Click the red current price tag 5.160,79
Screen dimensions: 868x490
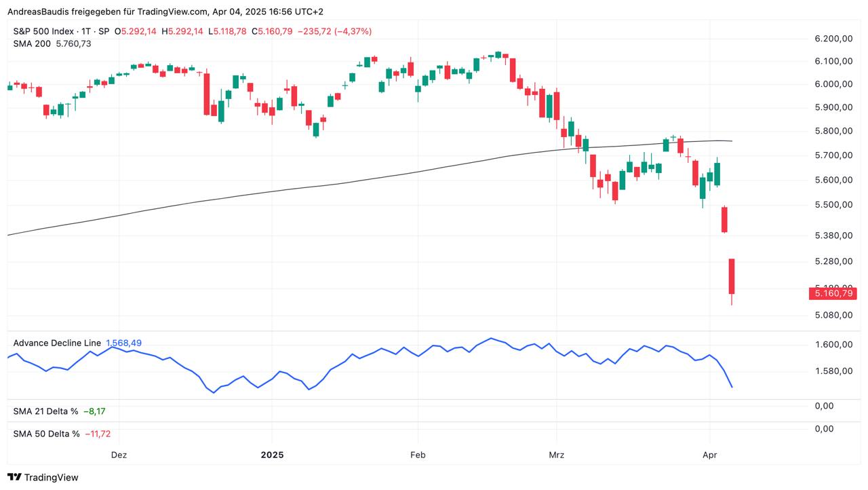833,293
